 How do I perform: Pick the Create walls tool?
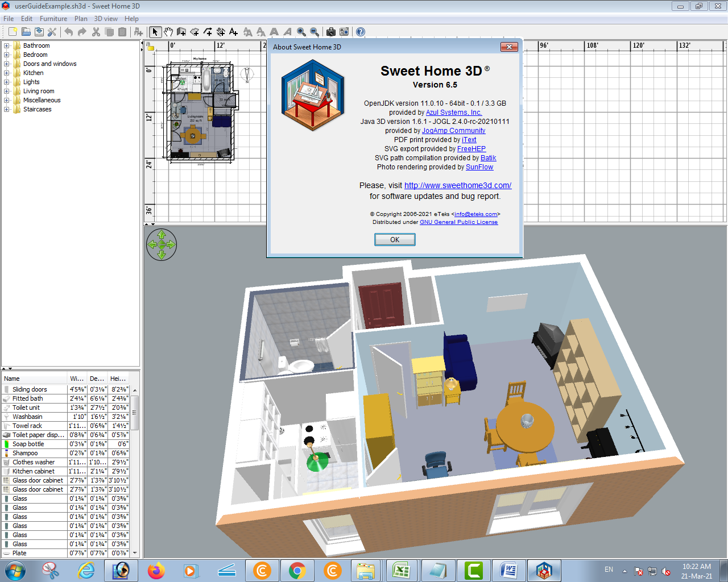point(181,32)
